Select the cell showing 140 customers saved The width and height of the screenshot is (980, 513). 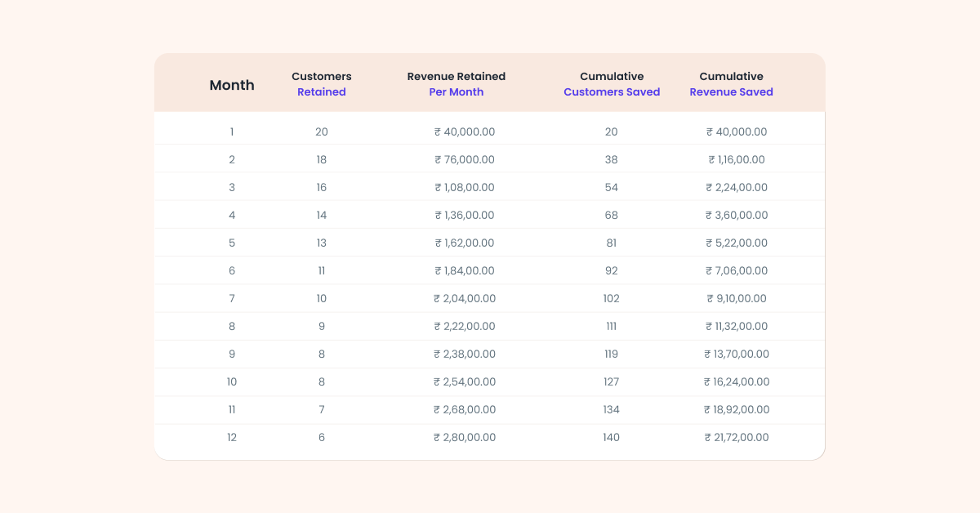point(611,437)
